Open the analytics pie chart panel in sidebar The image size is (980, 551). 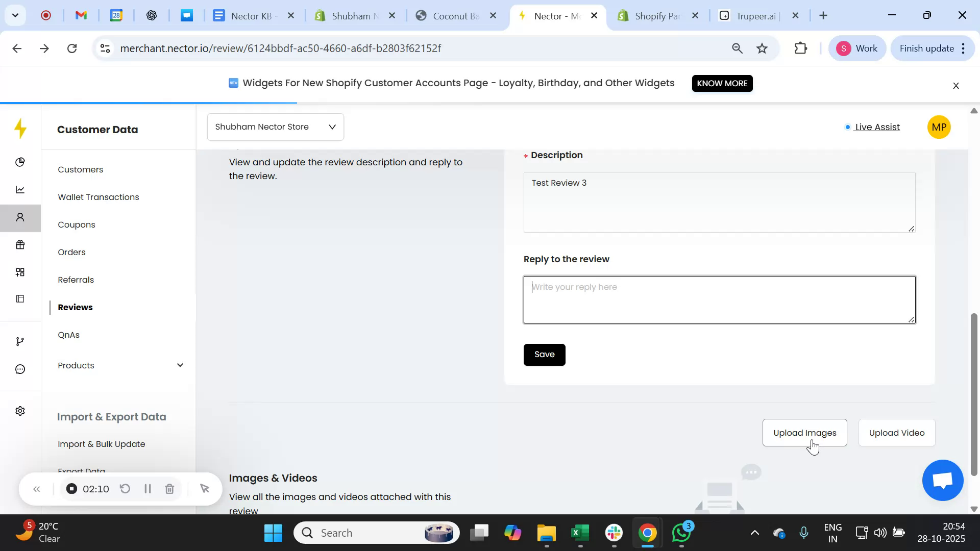pyautogui.click(x=20, y=162)
